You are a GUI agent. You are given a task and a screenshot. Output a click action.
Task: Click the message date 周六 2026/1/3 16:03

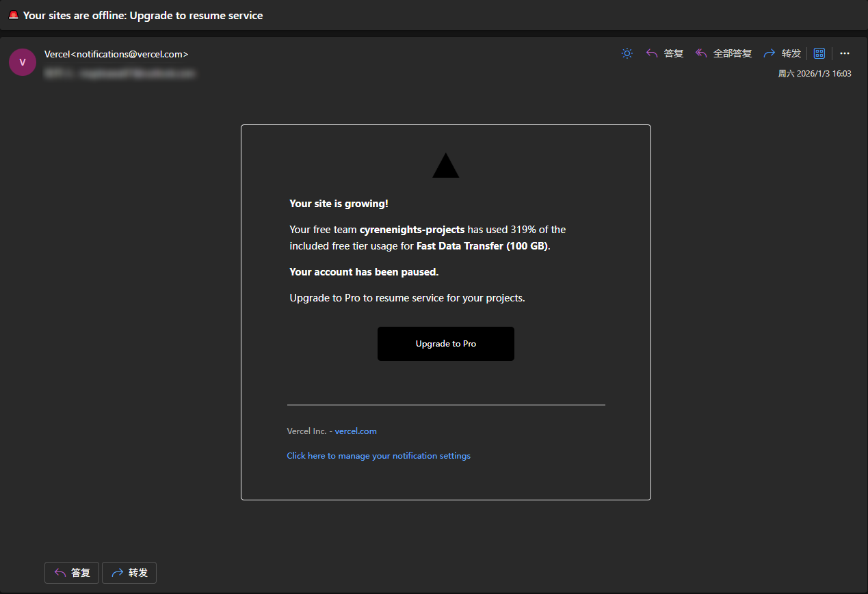point(814,74)
